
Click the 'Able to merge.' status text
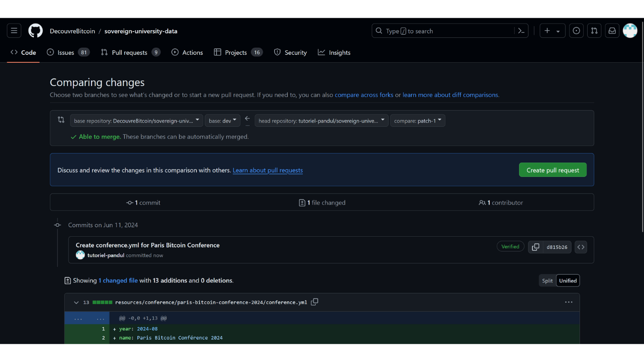[x=100, y=137]
